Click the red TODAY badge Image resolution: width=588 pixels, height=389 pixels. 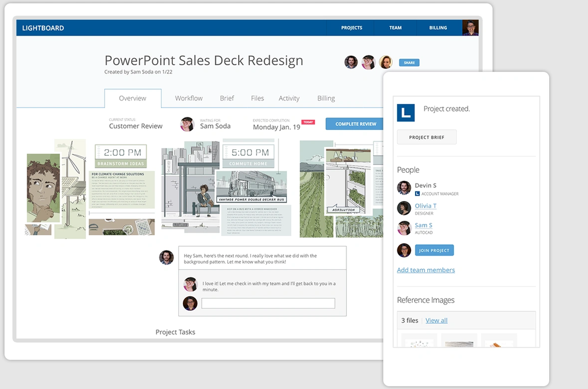coord(308,122)
